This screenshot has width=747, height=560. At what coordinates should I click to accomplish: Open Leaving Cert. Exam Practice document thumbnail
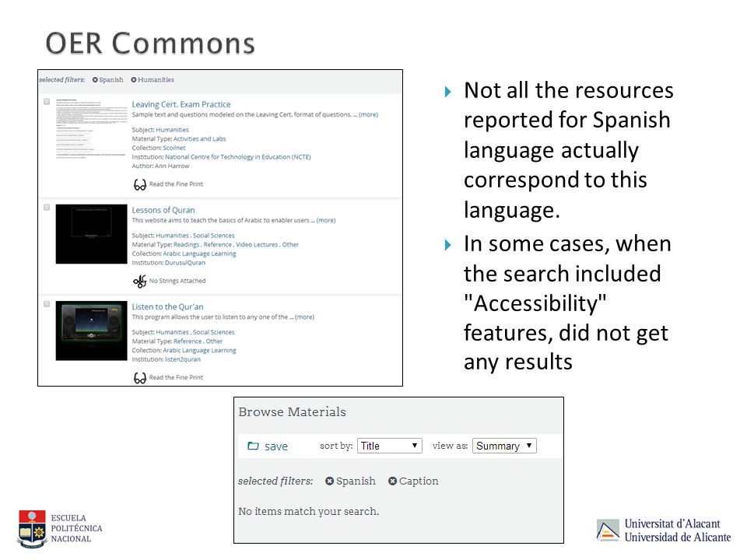pos(91,130)
